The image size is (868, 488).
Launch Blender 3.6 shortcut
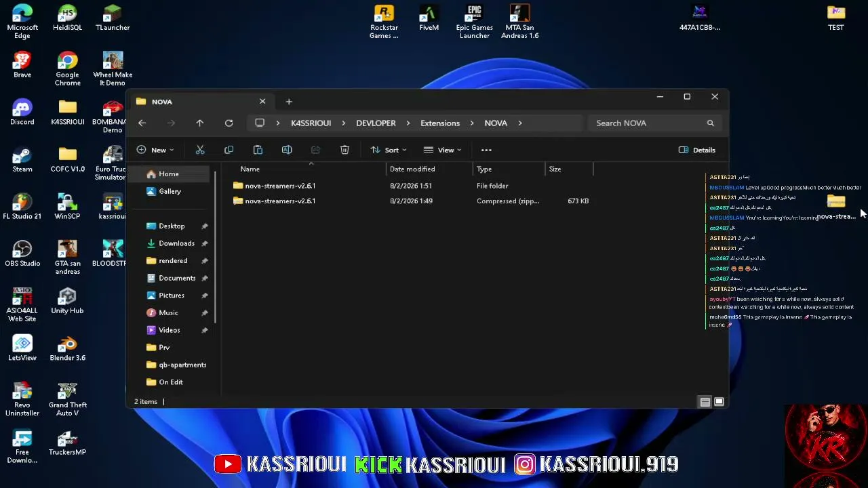[67, 349]
